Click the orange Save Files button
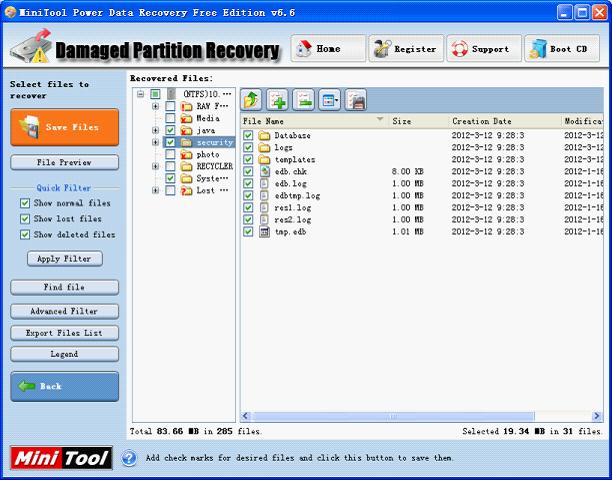 point(65,127)
